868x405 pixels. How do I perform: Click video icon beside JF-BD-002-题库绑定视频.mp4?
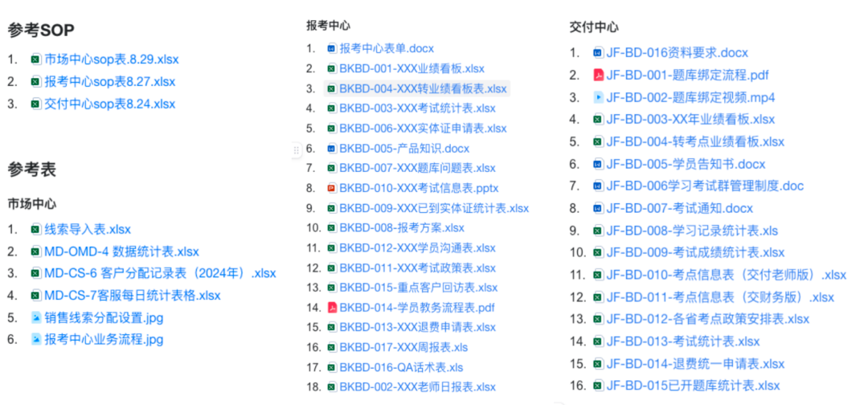tap(598, 97)
